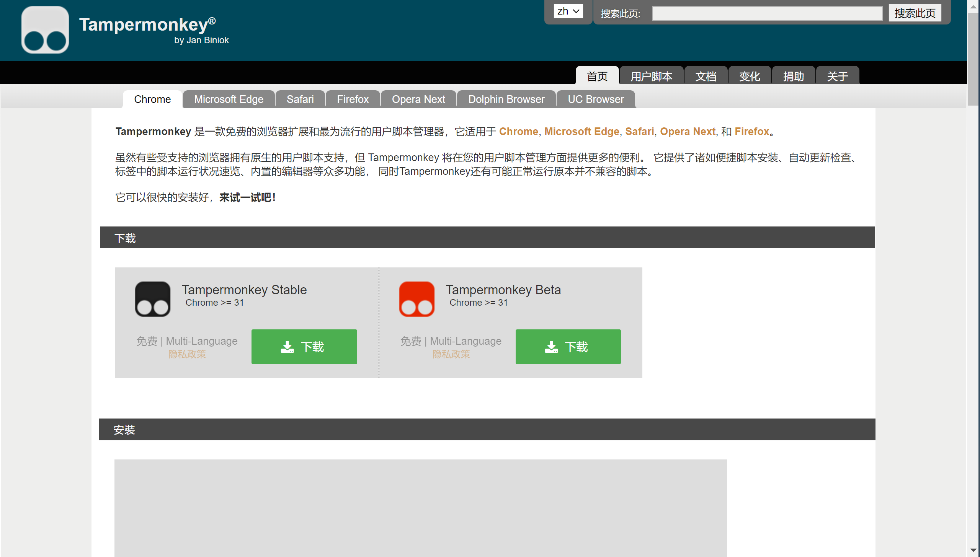This screenshot has width=980, height=557.
Task: Click the scrollbar down arrow
Action: coord(973,550)
